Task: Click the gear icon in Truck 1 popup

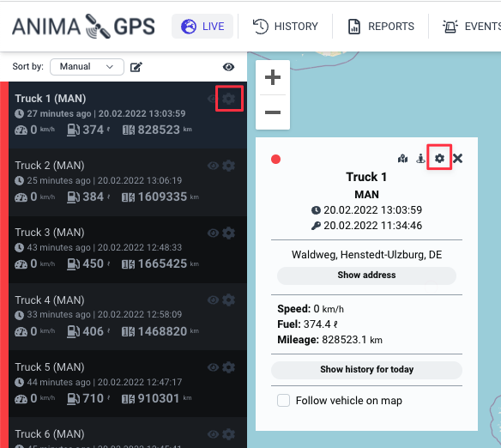Action: tap(439, 158)
